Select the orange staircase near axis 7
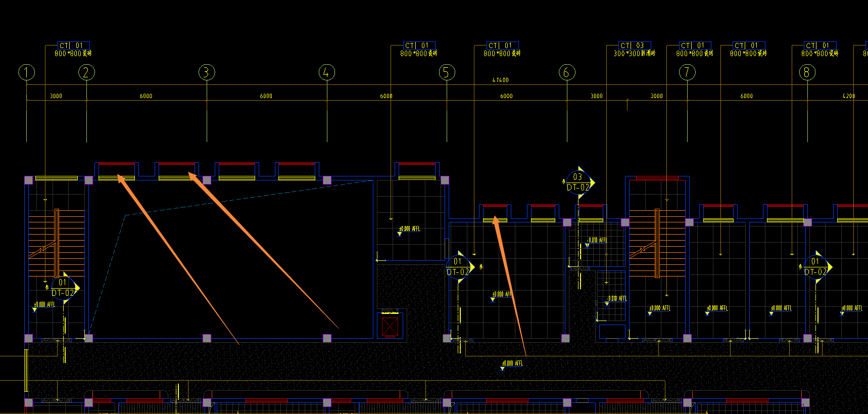Screen dimensions: 868x414 (x=657, y=243)
